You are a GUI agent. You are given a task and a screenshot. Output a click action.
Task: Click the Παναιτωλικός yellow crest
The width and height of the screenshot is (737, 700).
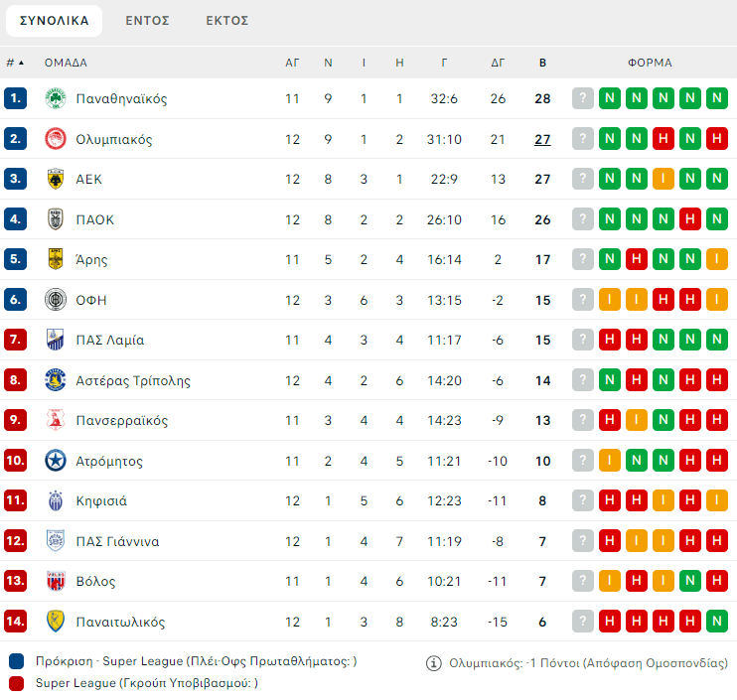coord(56,622)
